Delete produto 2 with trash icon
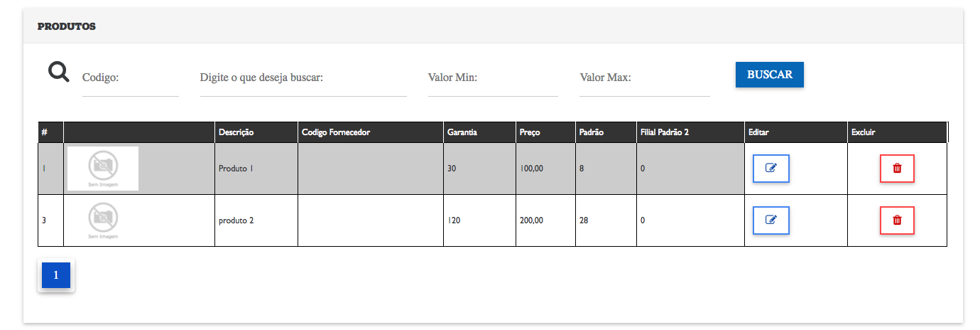Viewport: 980px width, 330px height. (x=897, y=220)
